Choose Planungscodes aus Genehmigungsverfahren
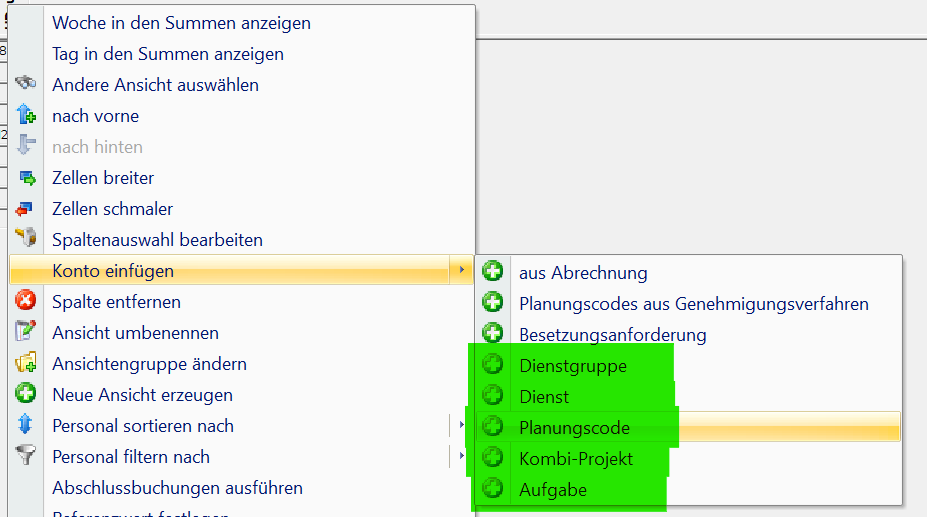Screen dimensions: 927x517 (x=693, y=303)
